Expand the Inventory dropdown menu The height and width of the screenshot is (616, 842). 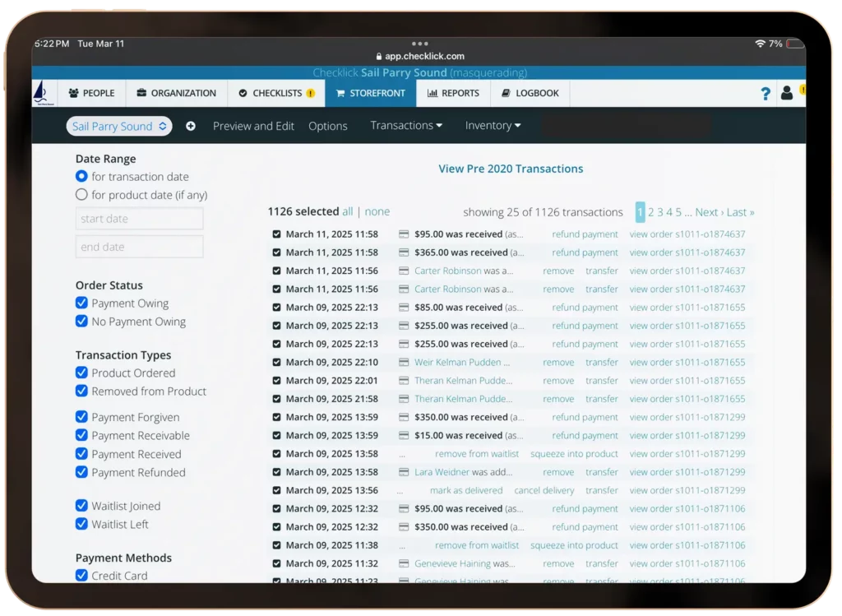tap(493, 126)
